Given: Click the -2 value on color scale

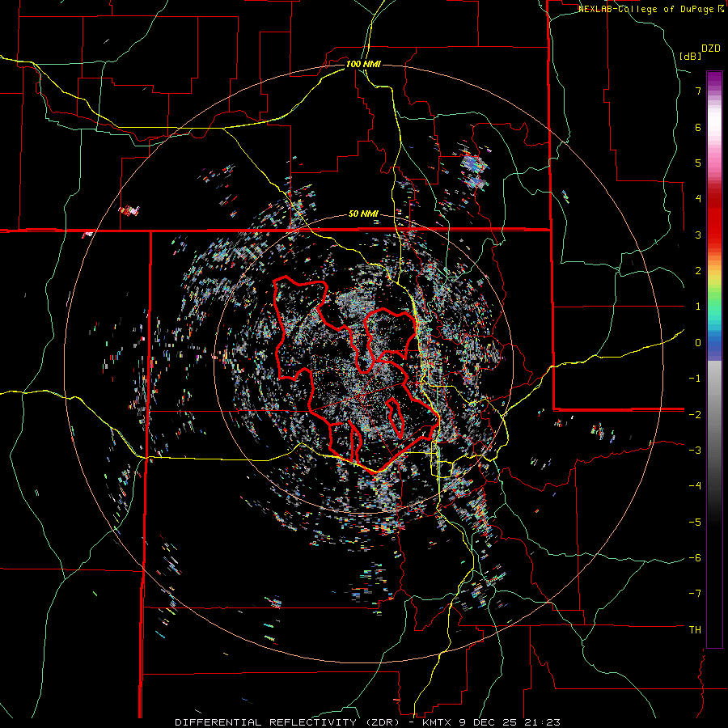Looking at the screenshot, I should pos(695,414).
